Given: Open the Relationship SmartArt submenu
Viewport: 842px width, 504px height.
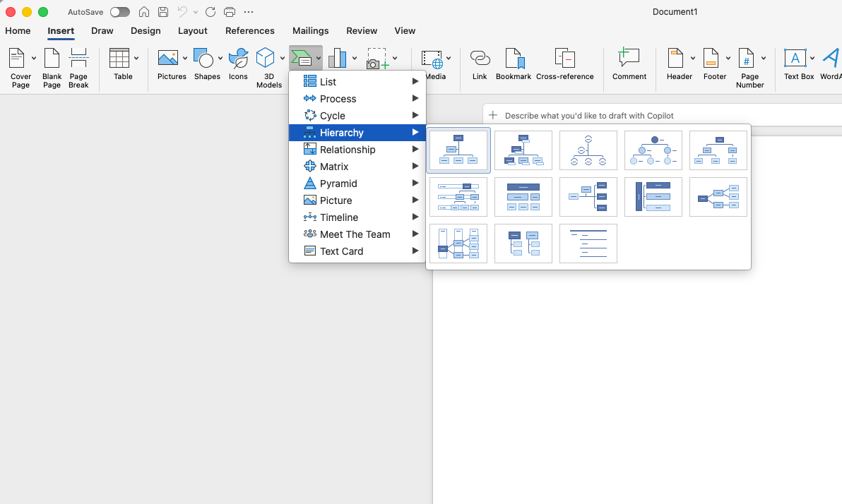Looking at the screenshot, I should click(357, 149).
